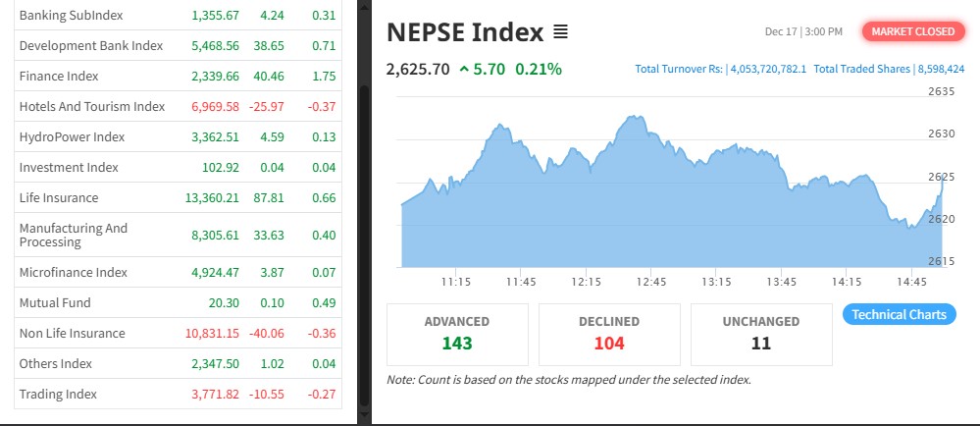
Task: Open the Technical Charts button
Action: [x=899, y=314]
